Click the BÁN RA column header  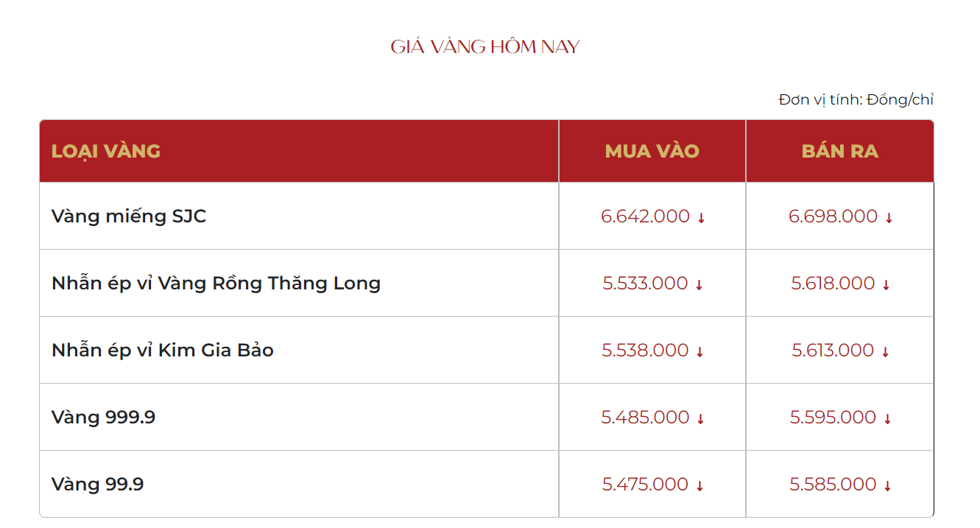coord(840,151)
